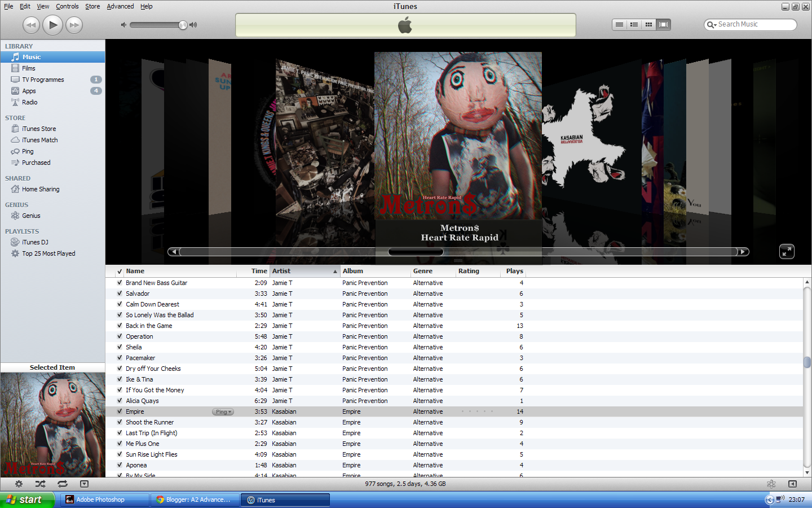Click song list scrollbar down arrow
812x508 pixels.
pyautogui.click(x=807, y=473)
